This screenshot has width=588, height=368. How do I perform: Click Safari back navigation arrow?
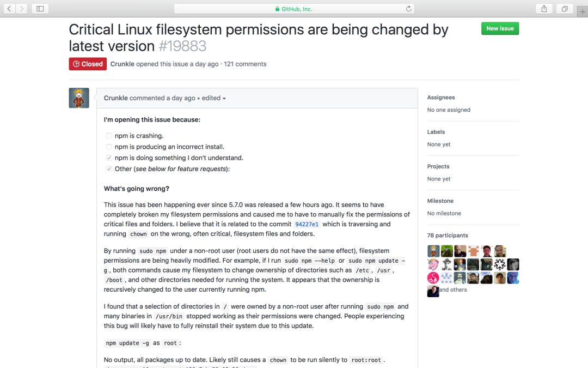tap(9, 9)
